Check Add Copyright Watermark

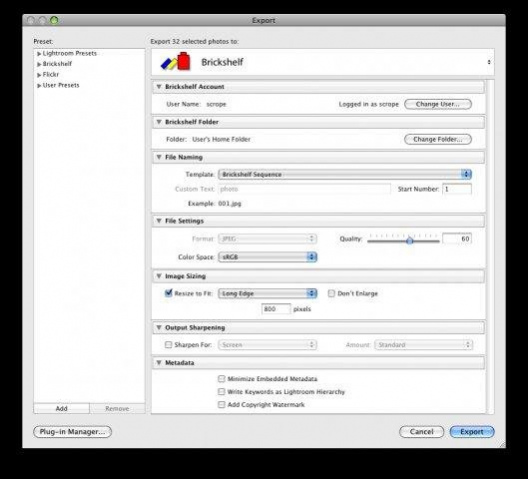221,405
